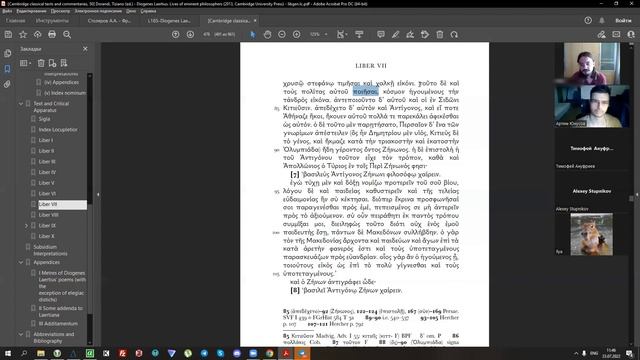The height and width of the screenshot is (360, 640).
Task: Open the page thumbnails panel
Action: 7,53
